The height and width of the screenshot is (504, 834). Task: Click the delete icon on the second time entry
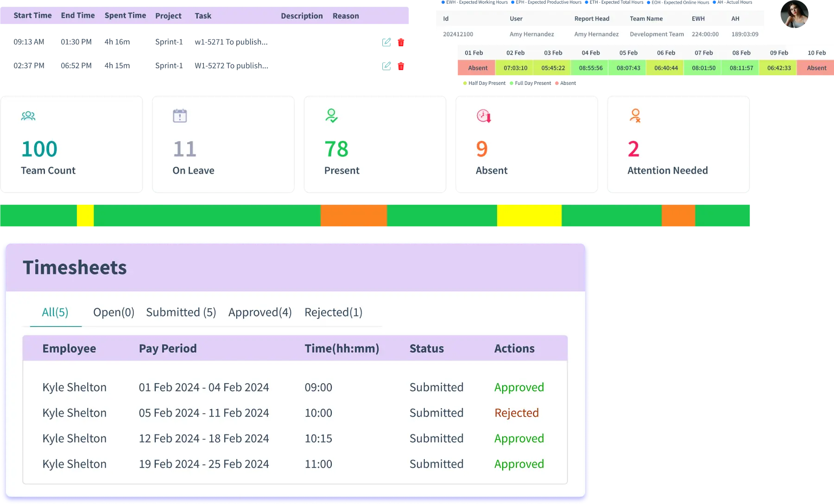tap(401, 65)
